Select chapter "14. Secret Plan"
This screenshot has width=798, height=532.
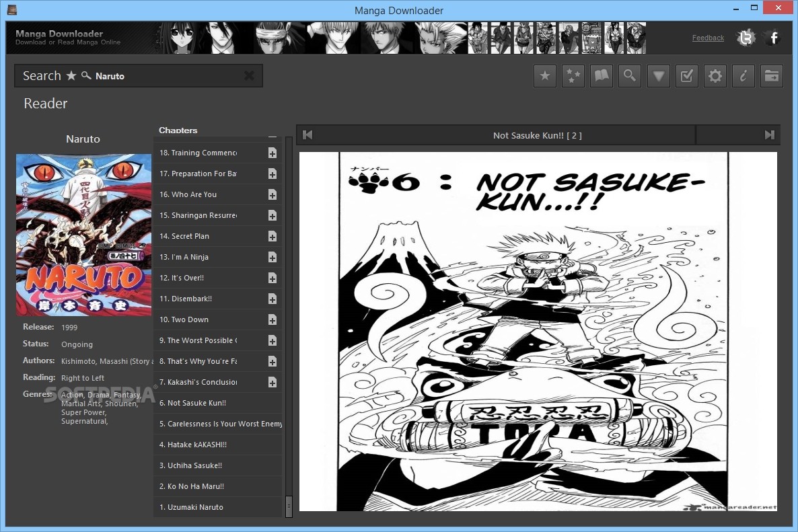[218, 236]
